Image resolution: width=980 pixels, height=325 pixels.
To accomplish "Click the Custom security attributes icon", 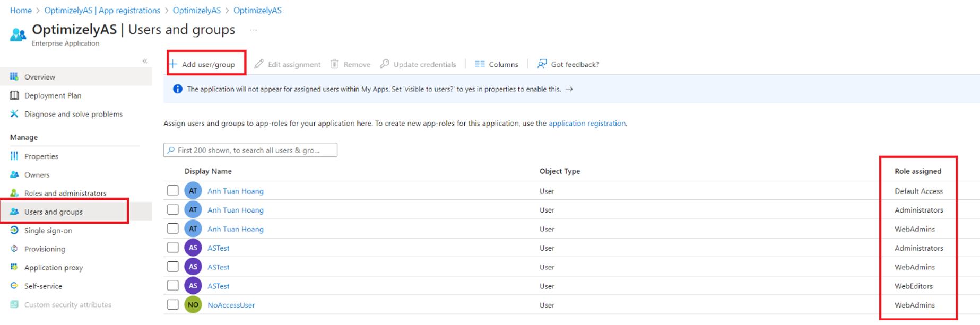I will pyautogui.click(x=14, y=304).
